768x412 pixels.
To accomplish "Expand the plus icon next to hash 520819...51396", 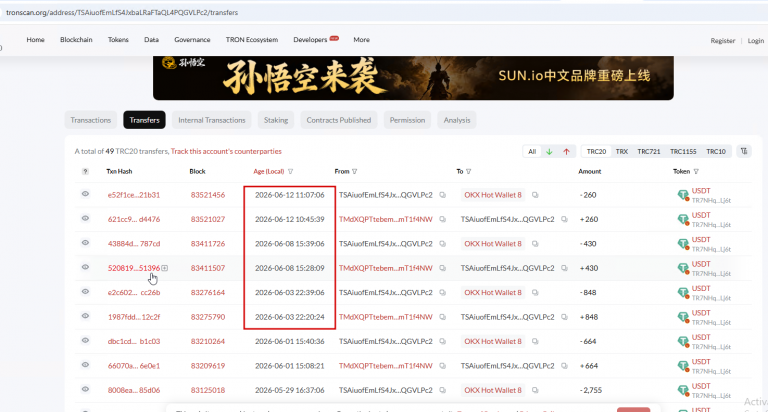I will tap(165, 268).
